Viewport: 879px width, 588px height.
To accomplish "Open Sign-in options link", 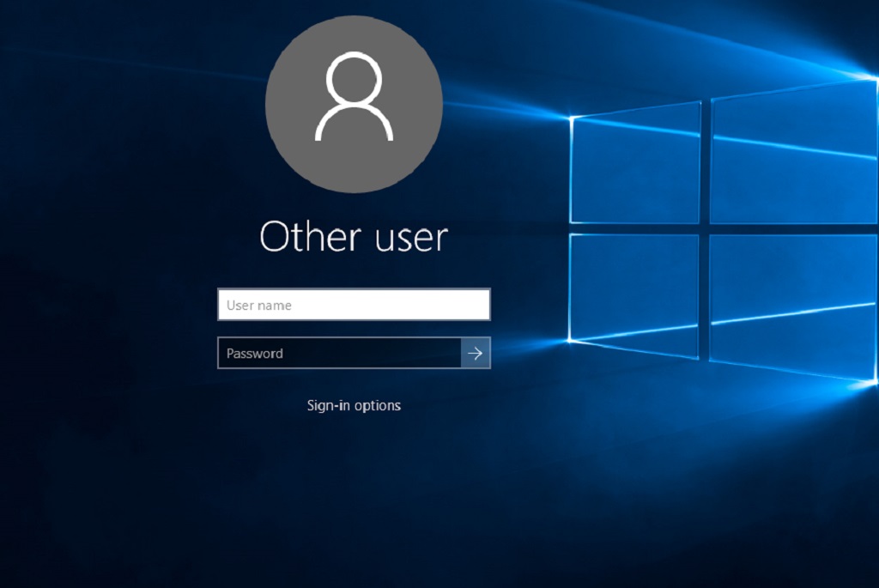I will point(354,405).
